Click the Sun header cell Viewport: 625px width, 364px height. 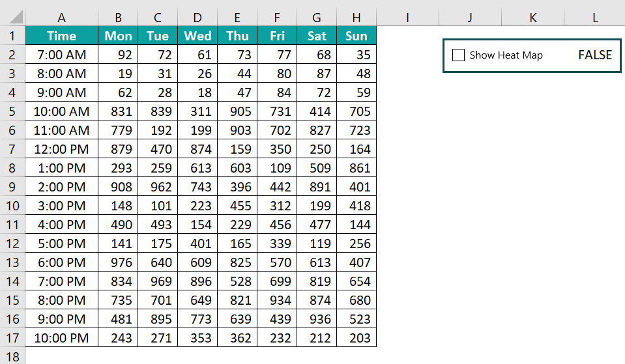(x=356, y=36)
